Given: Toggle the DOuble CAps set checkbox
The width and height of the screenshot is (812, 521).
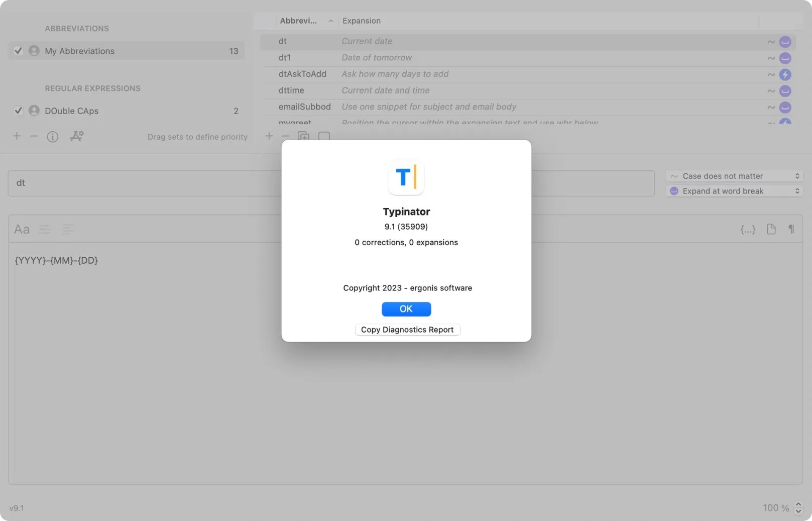Looking at the screenshot, I should 18,111.
